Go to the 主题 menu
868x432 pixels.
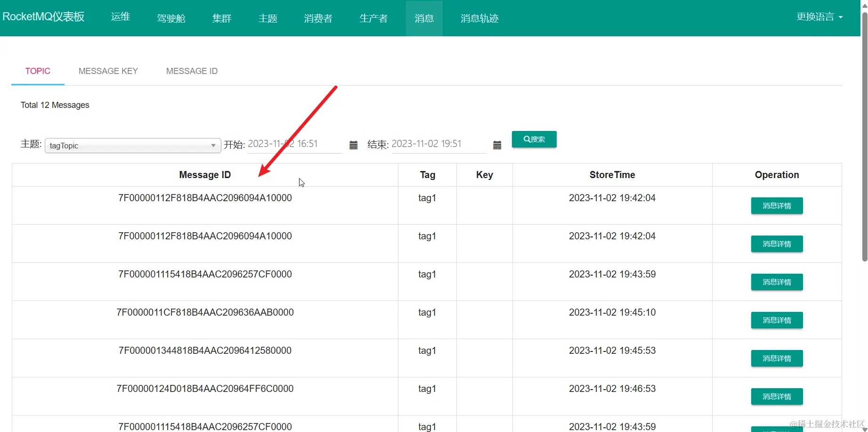(x=268, y=18)
